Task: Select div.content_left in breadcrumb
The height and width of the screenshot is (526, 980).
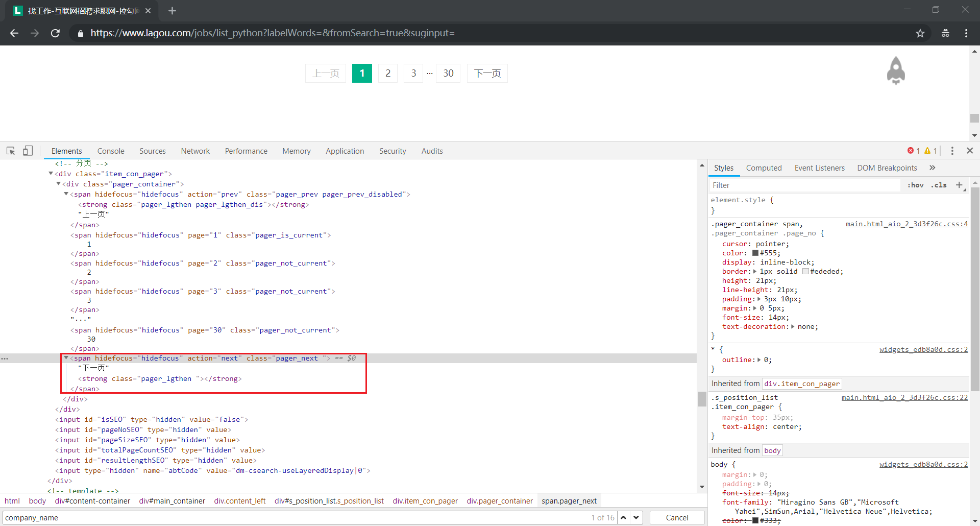Action: point(240,501)
